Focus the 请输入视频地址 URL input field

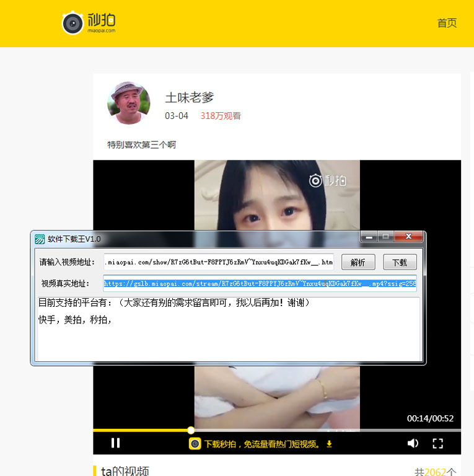[x=219, y=262]
